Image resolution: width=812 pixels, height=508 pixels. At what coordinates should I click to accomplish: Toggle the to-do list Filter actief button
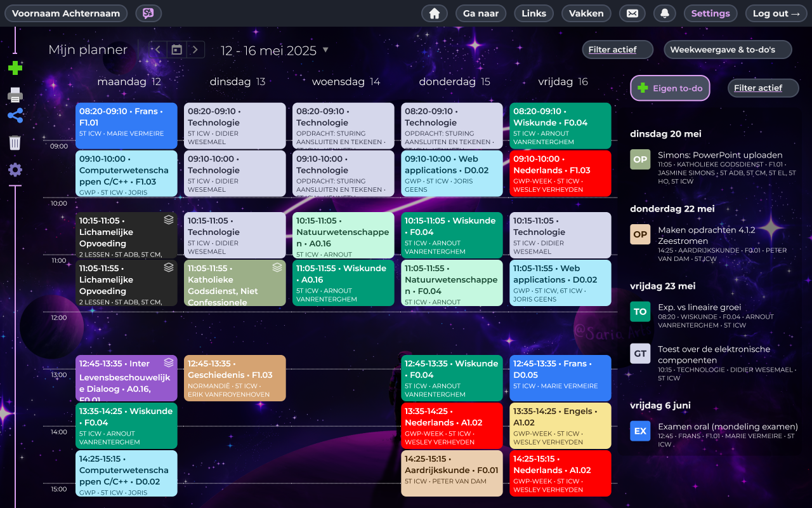(763, 88)
